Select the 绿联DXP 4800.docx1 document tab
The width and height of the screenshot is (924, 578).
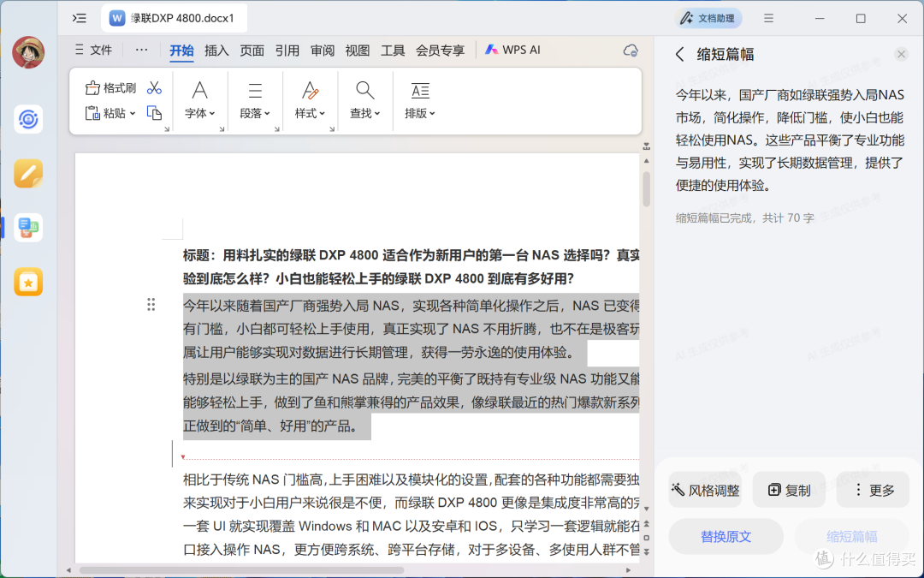(174, 18)
